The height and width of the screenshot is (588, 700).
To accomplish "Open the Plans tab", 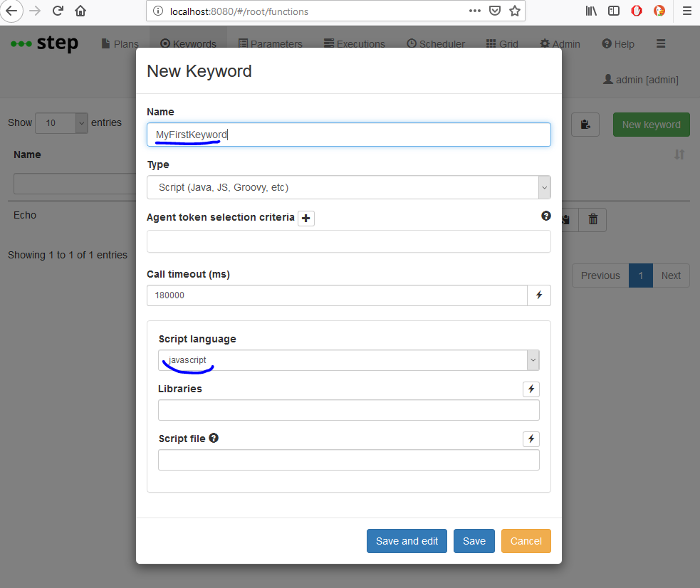I will click(120, 43).
